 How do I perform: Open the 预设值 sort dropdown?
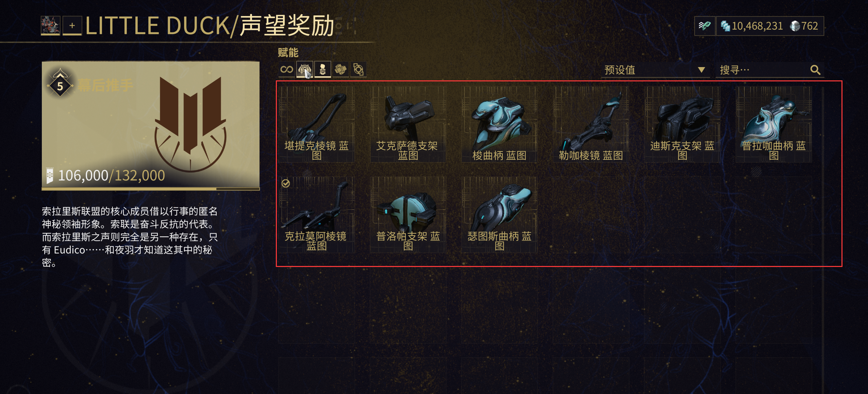(655, 70)
